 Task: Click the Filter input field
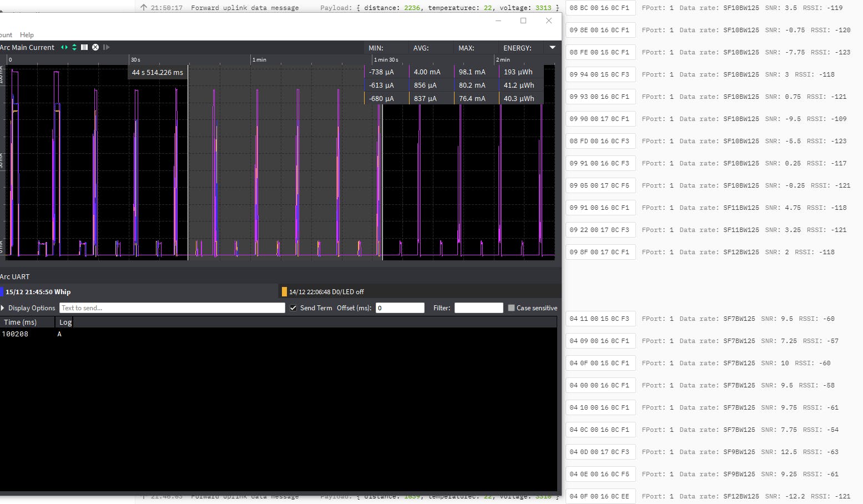click(478, 308)
